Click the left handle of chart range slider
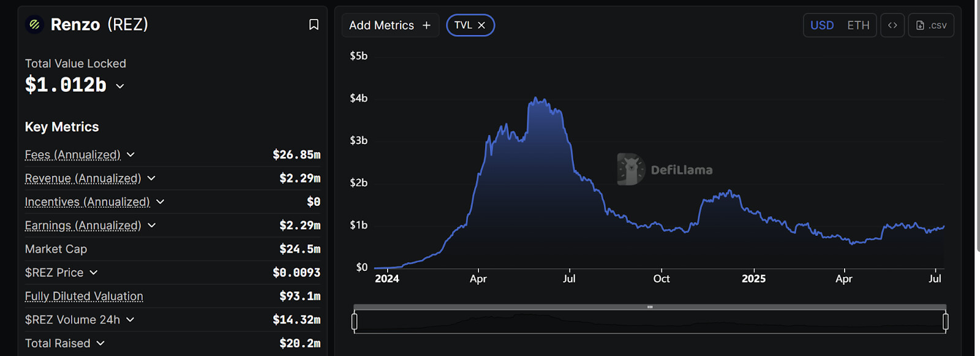Image resolution: width=980 pixels, height=356 pixels. (x=354, y=322)
